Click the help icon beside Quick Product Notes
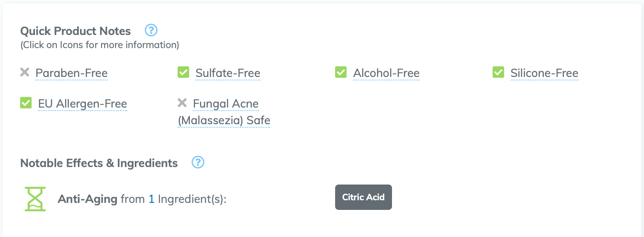This screenshot has height=237, width=644. point(151,30)
